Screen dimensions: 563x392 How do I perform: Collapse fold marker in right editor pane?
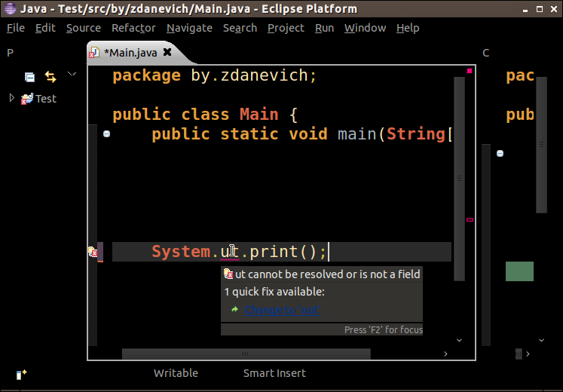tap(500, 153)
